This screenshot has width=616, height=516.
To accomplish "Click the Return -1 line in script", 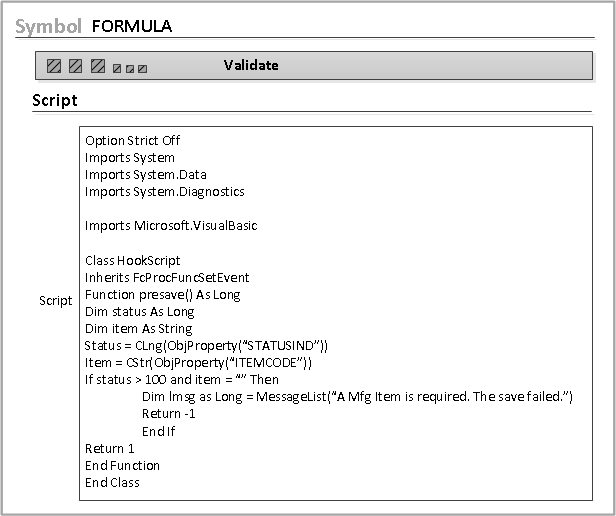I will click(161, 414).
